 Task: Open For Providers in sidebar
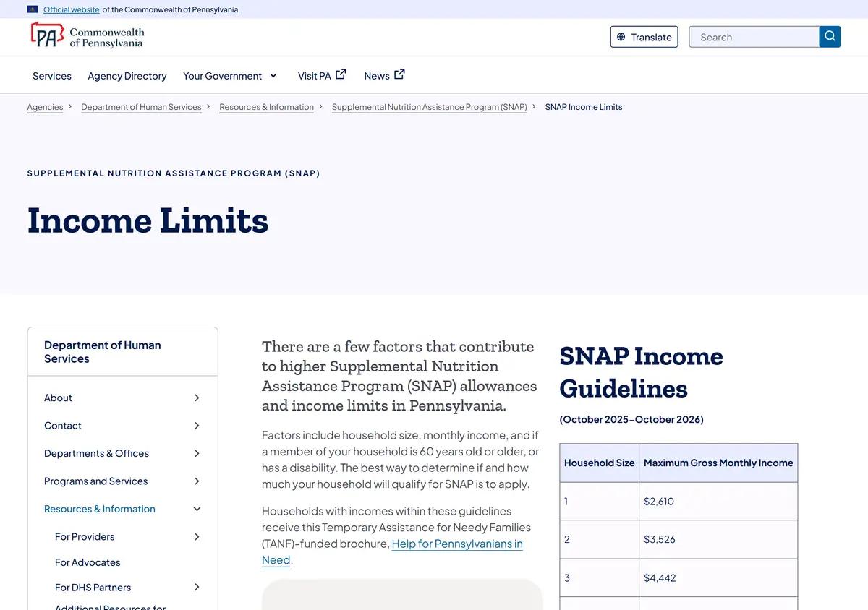[85, 536]
